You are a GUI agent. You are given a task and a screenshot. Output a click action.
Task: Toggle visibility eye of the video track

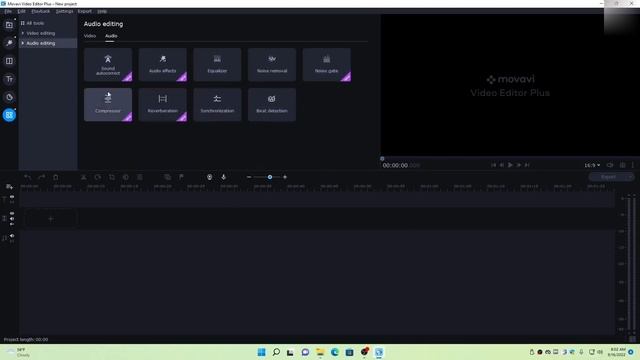click(x=12, y=213)
